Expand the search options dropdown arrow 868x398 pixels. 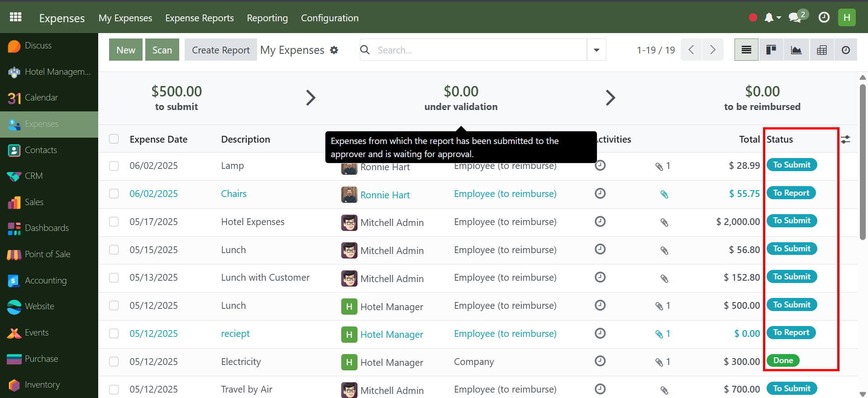pos(596,50)
